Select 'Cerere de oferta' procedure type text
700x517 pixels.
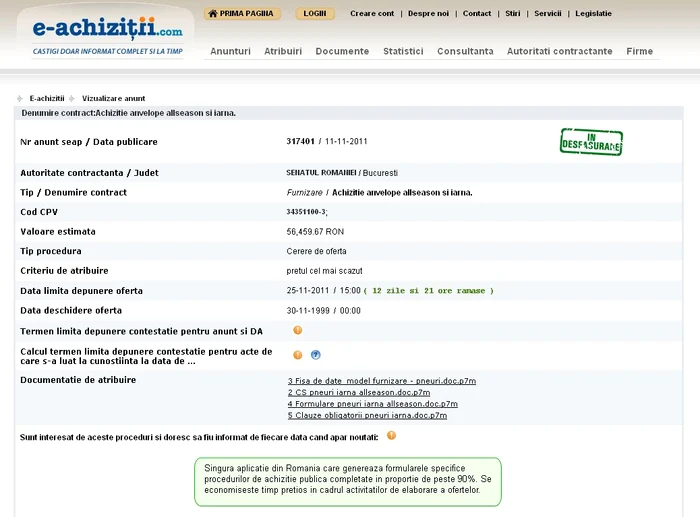pos(317,251)
